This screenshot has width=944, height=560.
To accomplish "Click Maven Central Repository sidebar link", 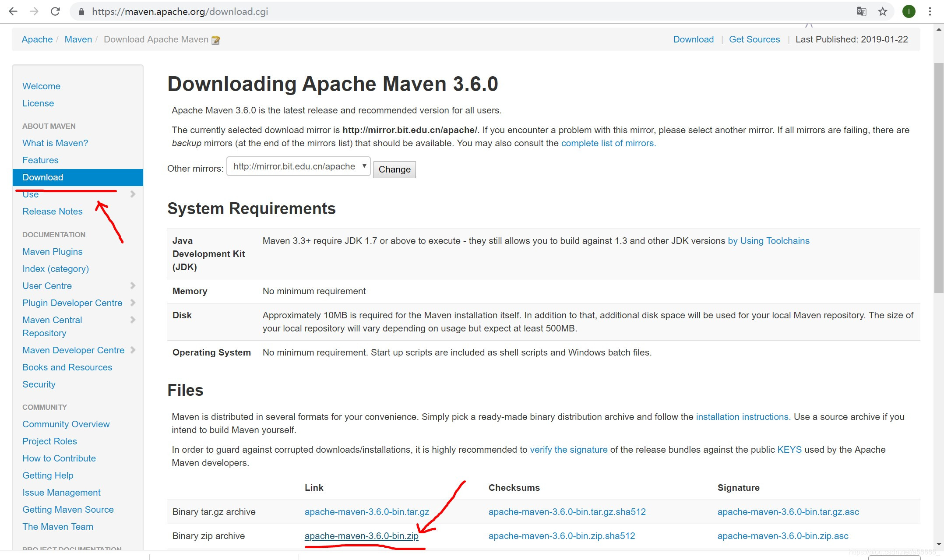I will 52,327.
